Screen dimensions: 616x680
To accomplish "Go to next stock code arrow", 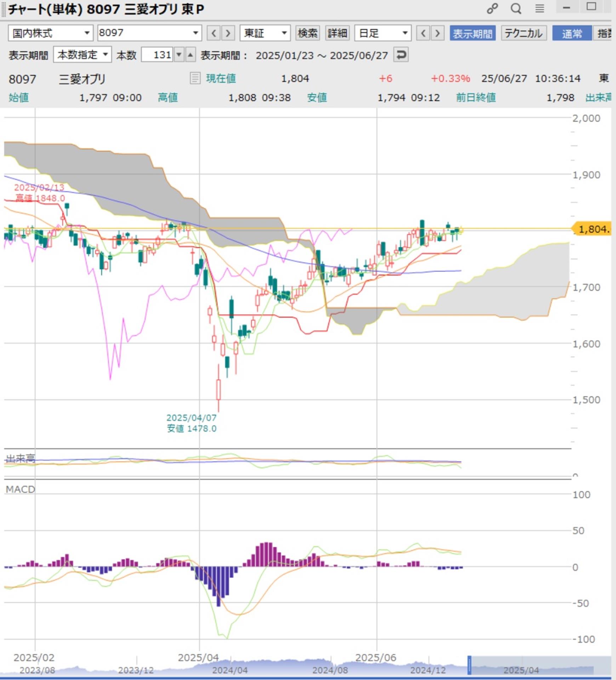I will tap(228, 33).
